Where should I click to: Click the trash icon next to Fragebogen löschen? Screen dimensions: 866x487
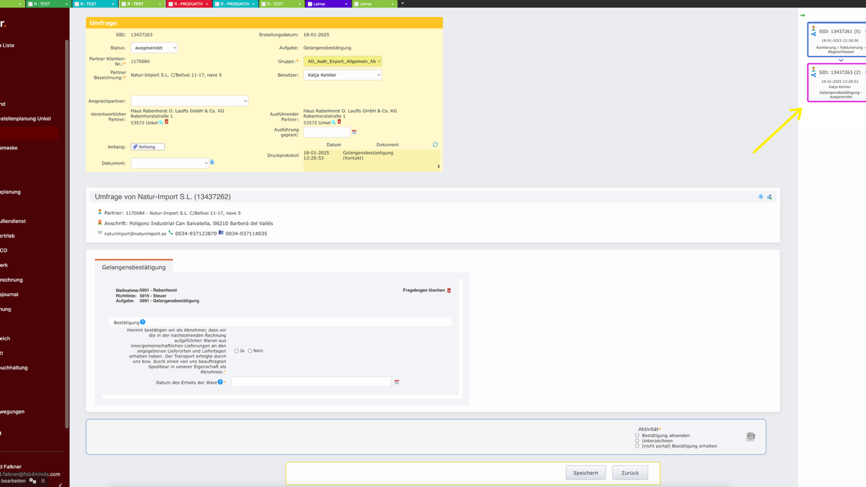pos(449,290)
